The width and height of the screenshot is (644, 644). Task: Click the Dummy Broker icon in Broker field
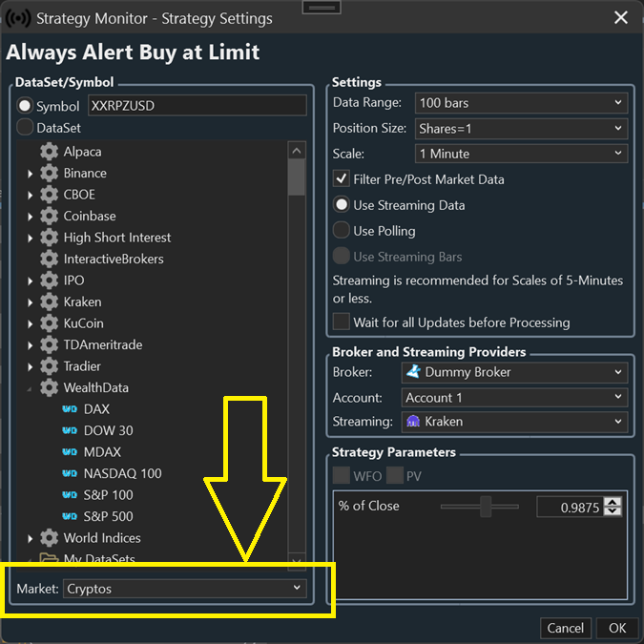pyautogui.click(x=413, y=372)
